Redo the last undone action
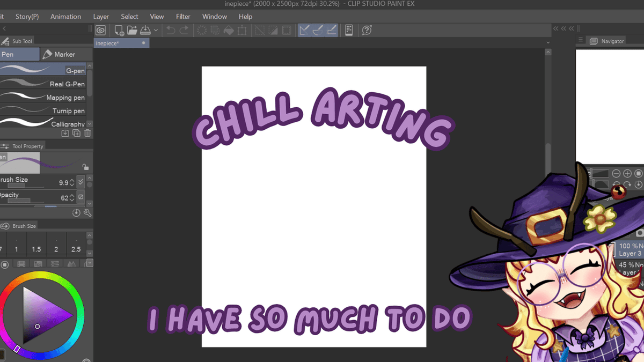 pyautogui.click(x=184, y=31)
